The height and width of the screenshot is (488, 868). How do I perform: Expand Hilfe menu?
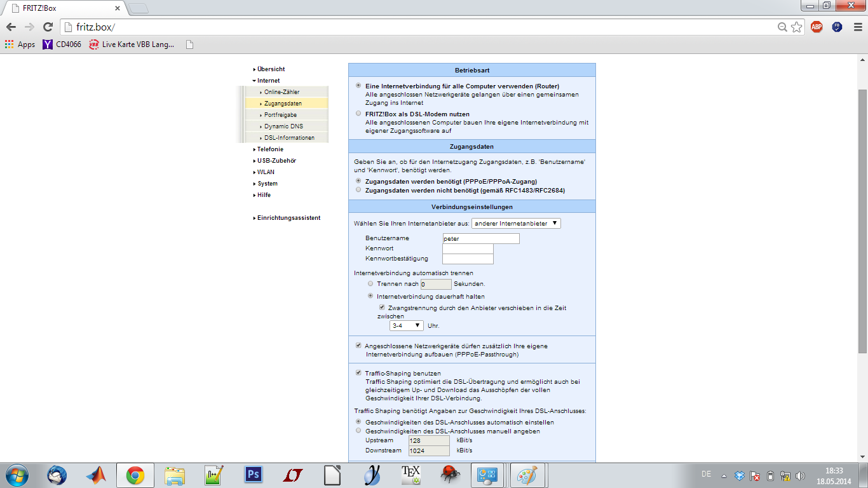[x=264, y=195]
